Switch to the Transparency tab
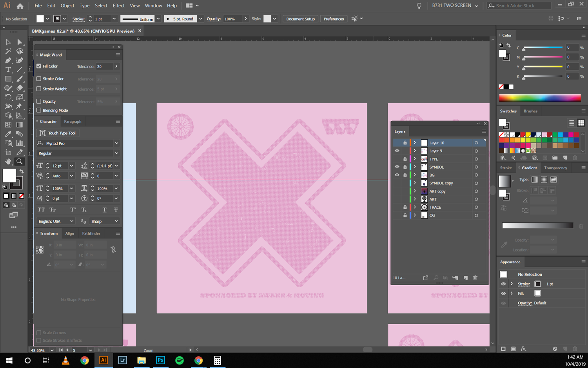Screen dimensions: 588x368 pos(555,168)
